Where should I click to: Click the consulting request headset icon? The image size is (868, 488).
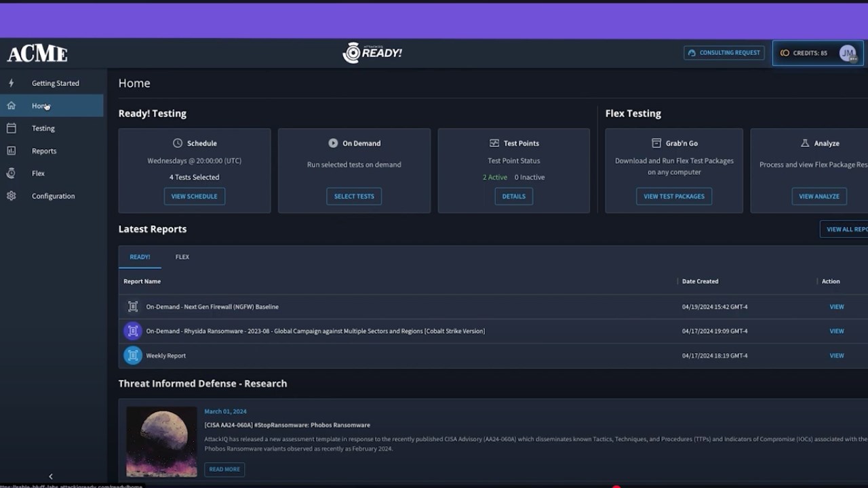coord(692,53)
